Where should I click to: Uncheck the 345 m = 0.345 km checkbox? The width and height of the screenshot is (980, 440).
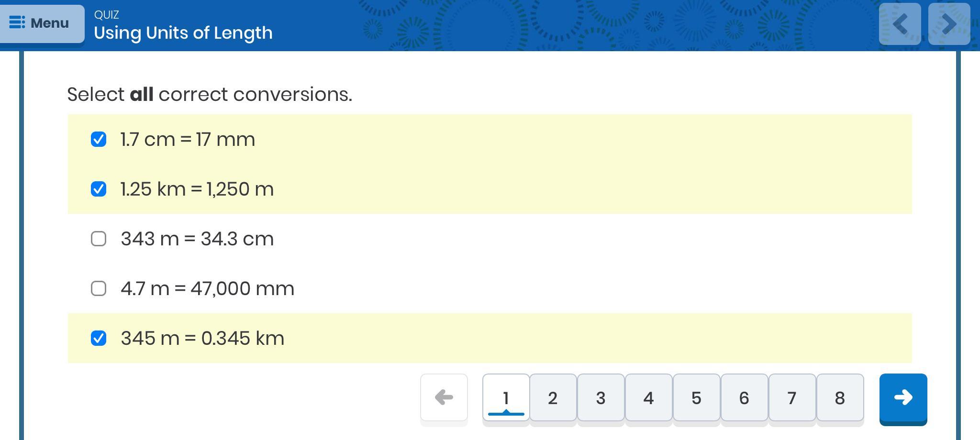(x=99, y=338)
